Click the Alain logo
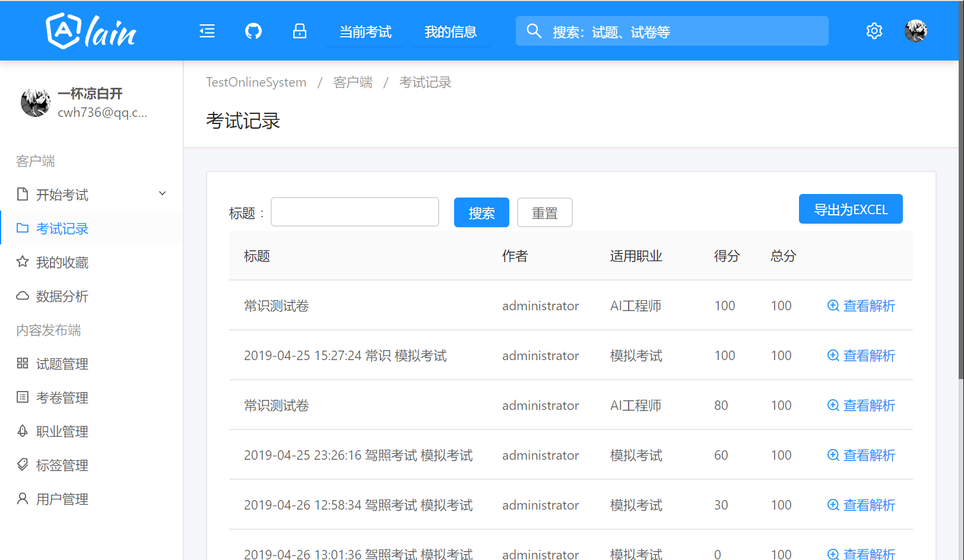The image size is (964, 560). point(91,31)
